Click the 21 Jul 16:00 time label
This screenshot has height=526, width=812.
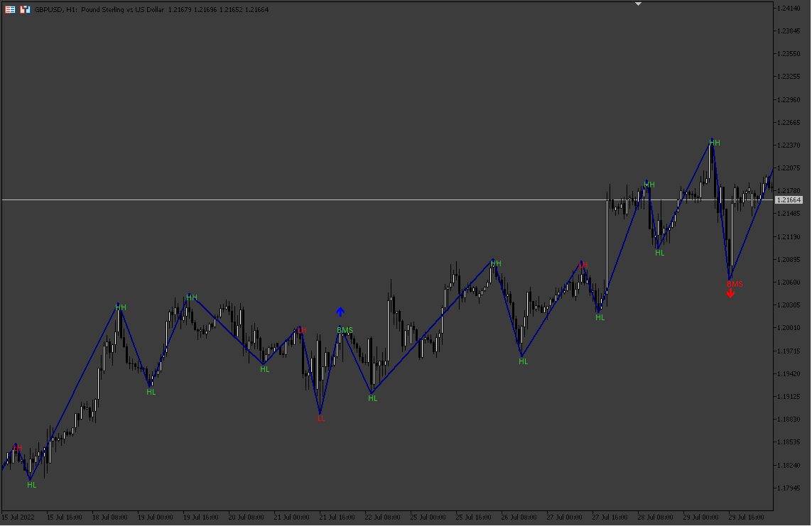[337, 517]
